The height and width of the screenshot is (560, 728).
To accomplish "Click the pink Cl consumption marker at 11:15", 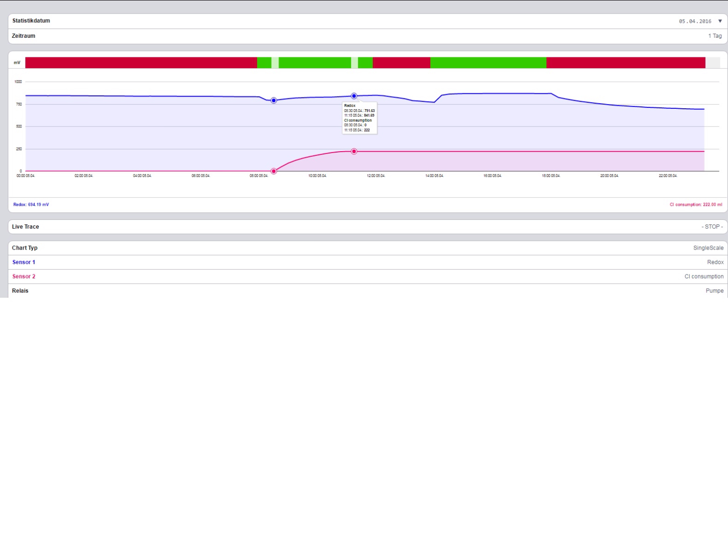I will tap(354, 151).
